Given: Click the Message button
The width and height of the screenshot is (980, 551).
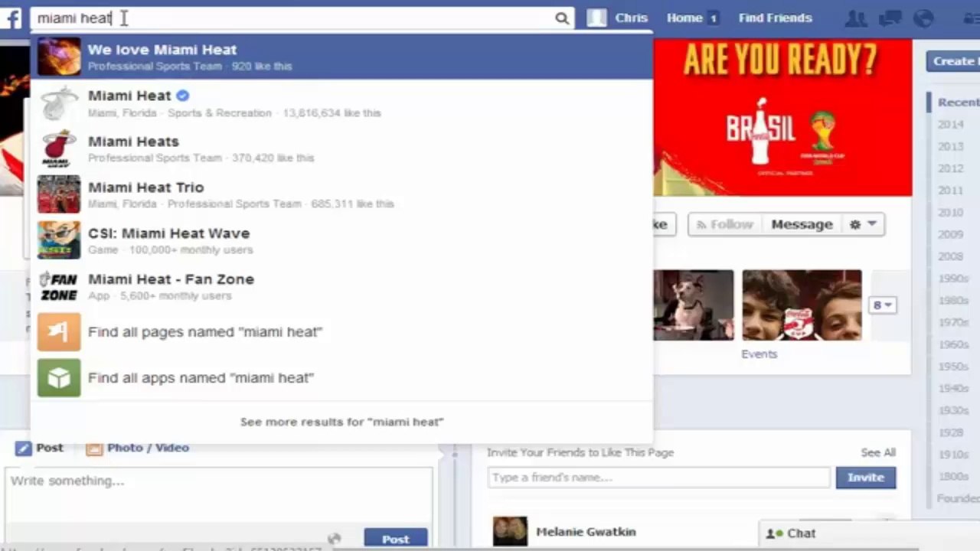Looking at the screenshot, I should pyautogui.click(x=802, y=224).
